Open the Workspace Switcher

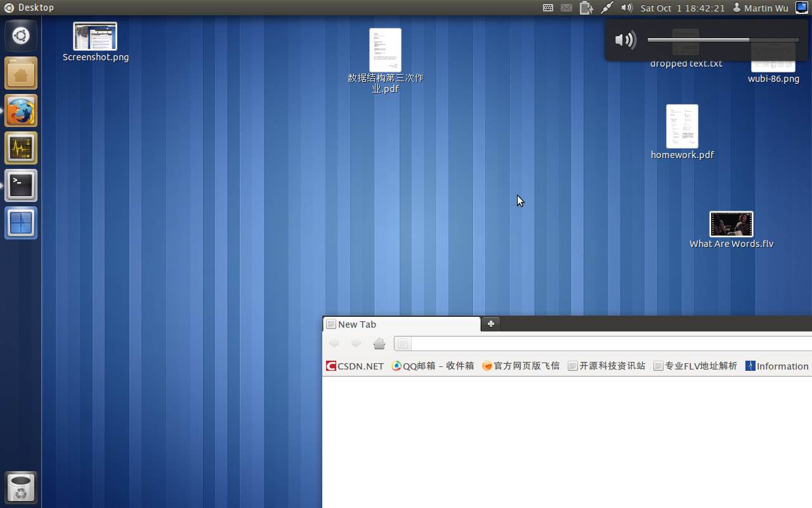(21, 223)
